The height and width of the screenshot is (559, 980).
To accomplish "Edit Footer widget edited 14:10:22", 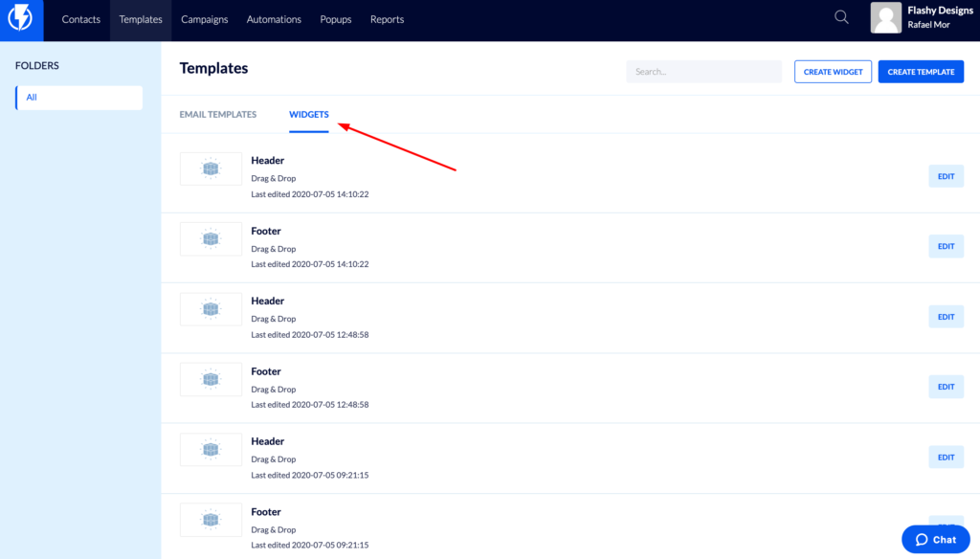I will [946, 246].
